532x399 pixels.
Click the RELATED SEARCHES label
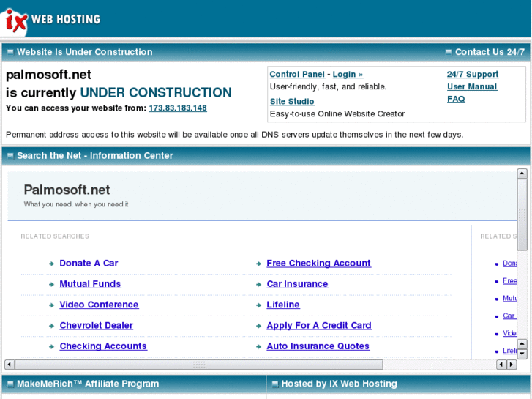55,236
